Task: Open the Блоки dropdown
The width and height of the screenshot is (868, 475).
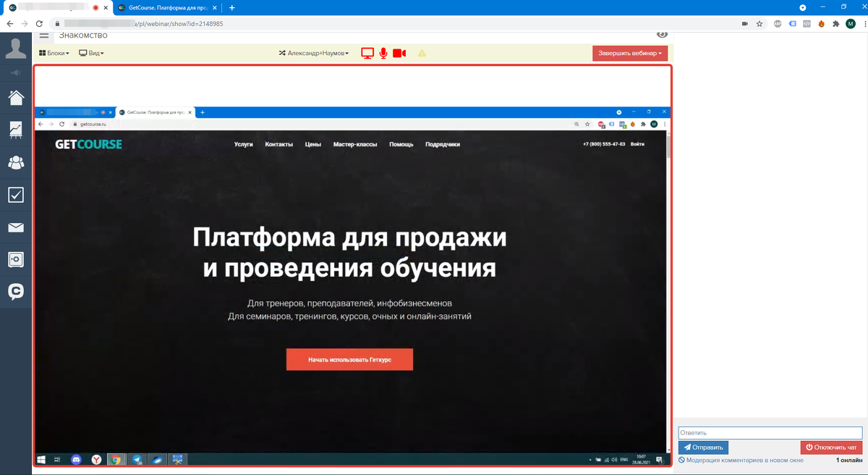Action: [54, 53]
